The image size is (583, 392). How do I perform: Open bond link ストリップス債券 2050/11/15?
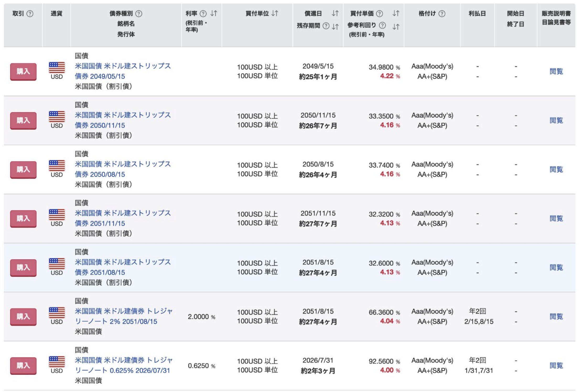click(123, 120)
